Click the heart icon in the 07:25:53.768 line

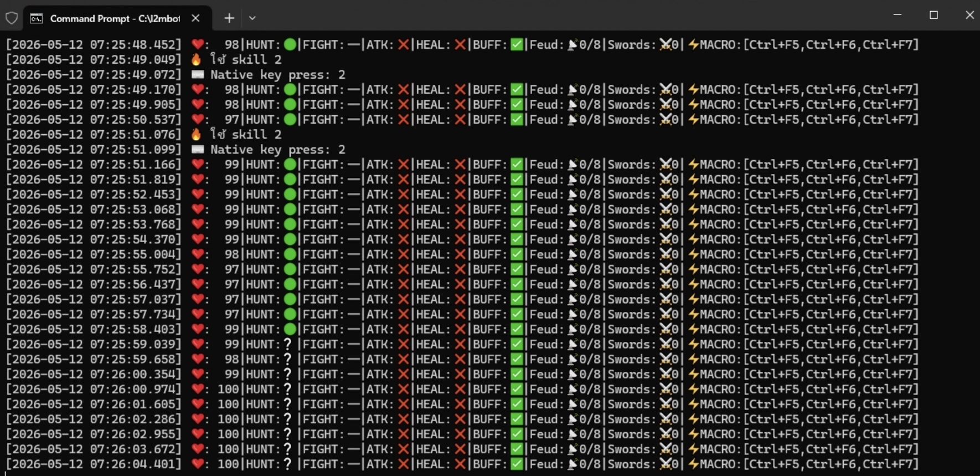click(x=197, y=224)
